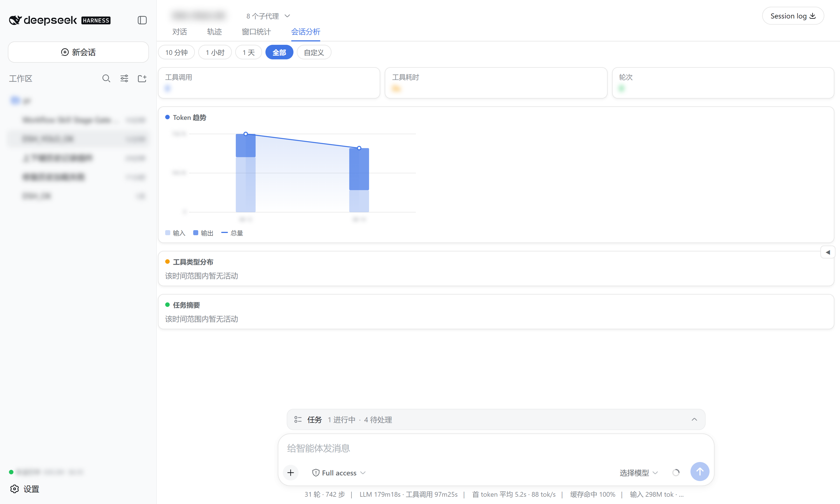Screen dimensions: 840x504
Task: Open the Full access permission dropdown
Action: (x=339, y=472)
